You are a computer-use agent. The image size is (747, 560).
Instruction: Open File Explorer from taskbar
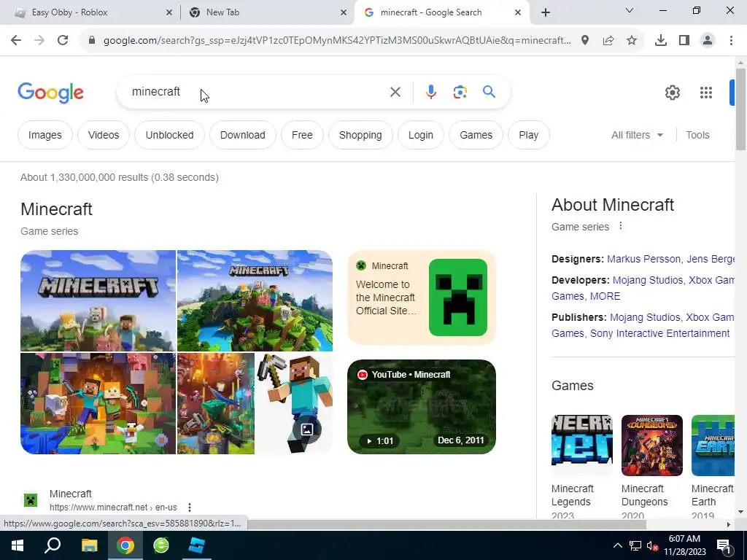(x=89, y=545)
